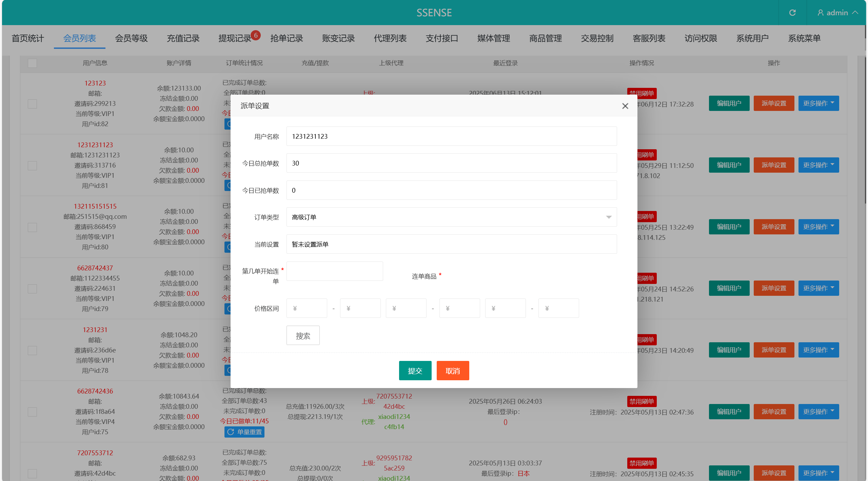This screenshot has height=481, width=868.
Task: Open the 商品管理 tab
Action: pos(545,38)
